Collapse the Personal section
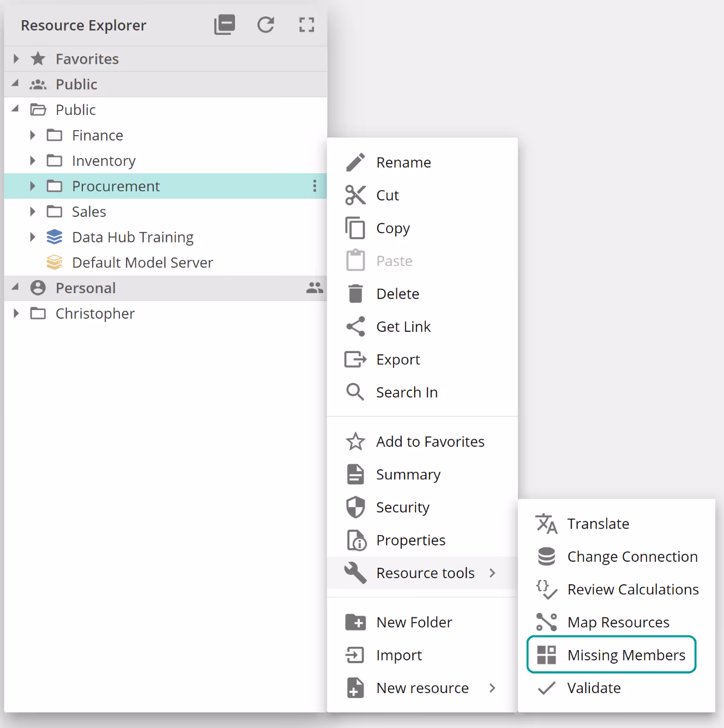The width and height of the screenshot is (724, 728). [x=16, y=287]
